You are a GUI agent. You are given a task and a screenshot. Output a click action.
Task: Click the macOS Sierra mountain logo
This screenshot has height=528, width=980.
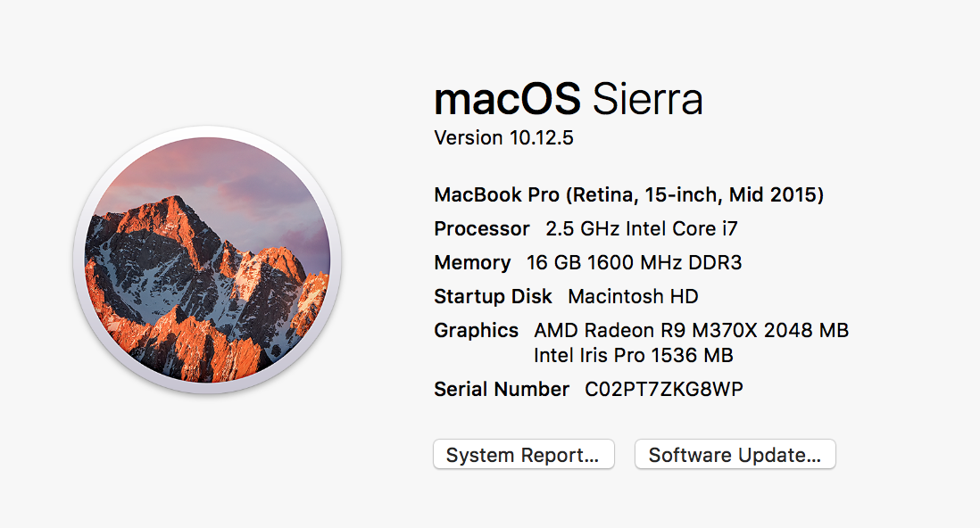pos(207,260)
